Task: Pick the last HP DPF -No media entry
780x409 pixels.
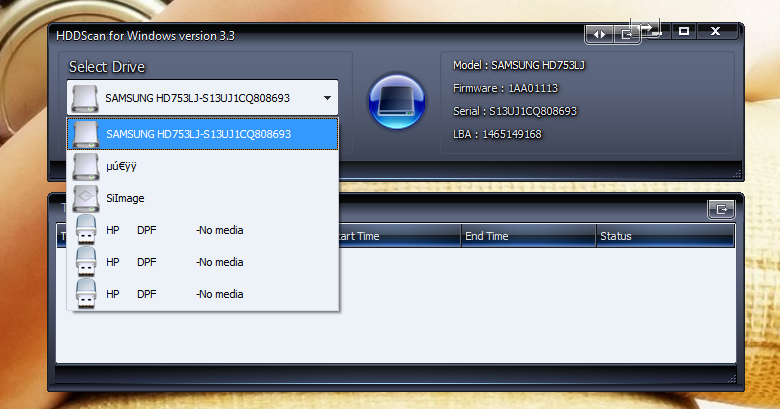Action: coord(203,294)
